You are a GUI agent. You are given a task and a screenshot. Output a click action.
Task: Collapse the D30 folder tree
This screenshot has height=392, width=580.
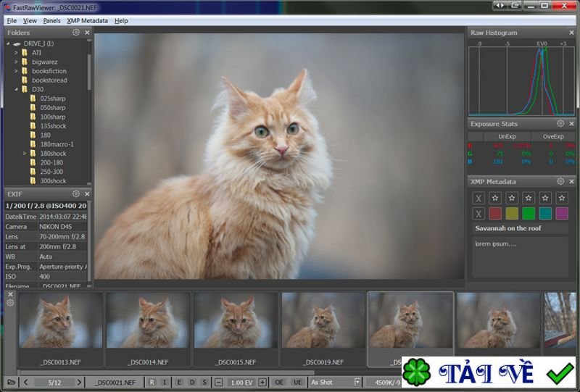15,89
